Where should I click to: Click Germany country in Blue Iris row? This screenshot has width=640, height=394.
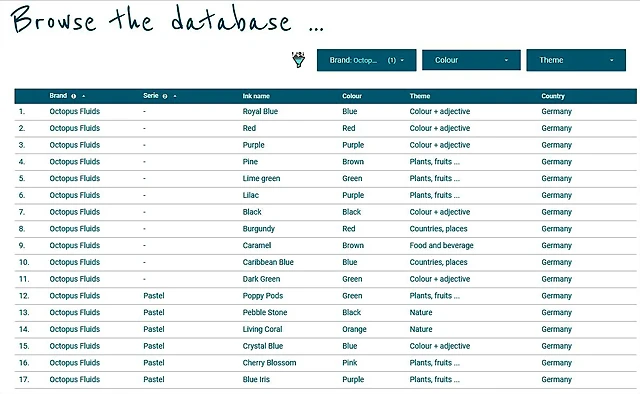coord(556,379)
